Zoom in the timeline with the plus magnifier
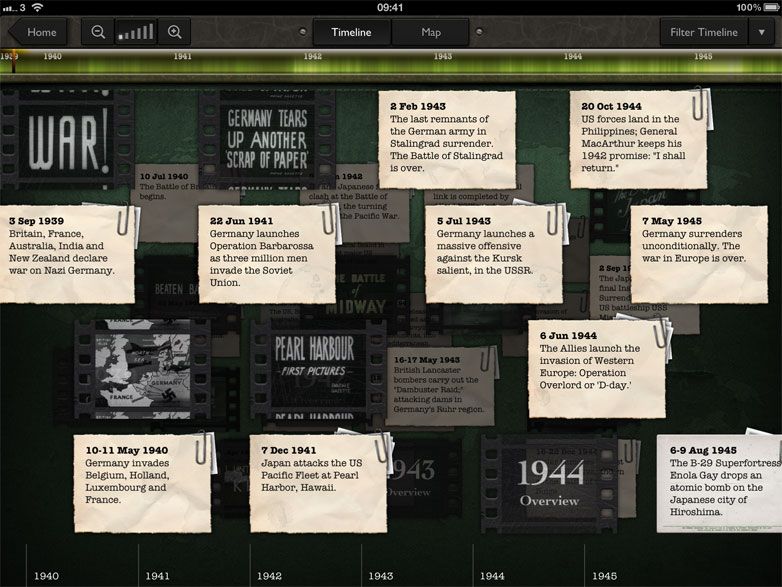 pyautogui.click(x=175, y=32)
